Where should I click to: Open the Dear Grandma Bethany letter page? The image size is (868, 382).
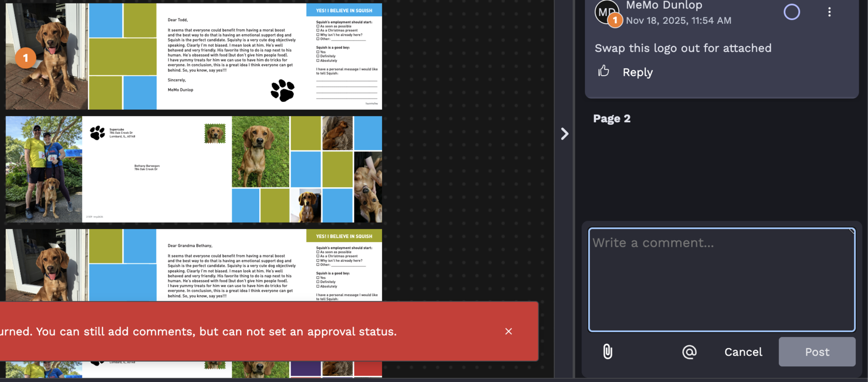[x=232, y=265]
